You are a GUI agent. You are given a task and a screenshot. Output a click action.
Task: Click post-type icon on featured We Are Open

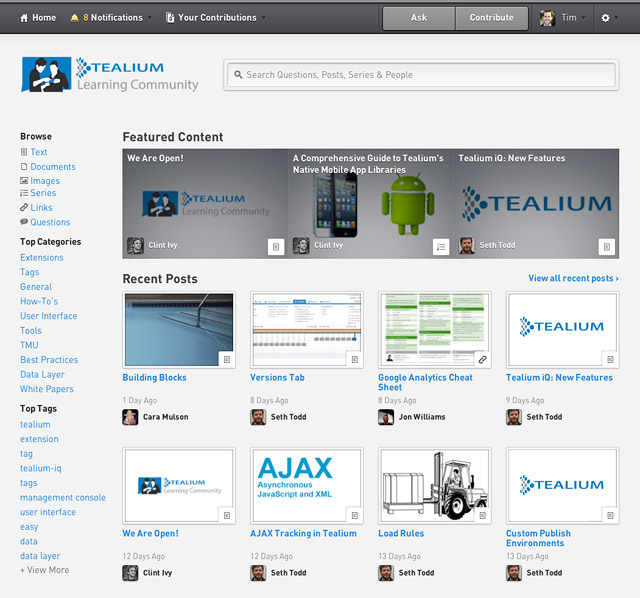tap(276, 247)
